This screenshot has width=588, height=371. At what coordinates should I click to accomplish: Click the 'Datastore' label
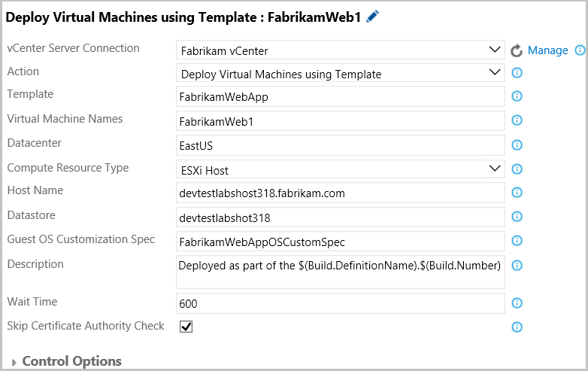pos(31,215)
